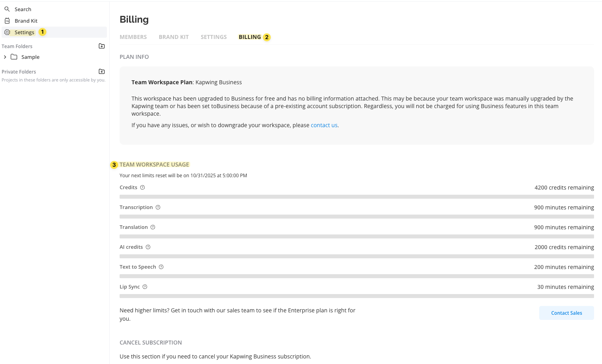Click the Text to Speech help icon
Image resolution: width=602 pixels, height=364 pixels.
tap(161, 267)
